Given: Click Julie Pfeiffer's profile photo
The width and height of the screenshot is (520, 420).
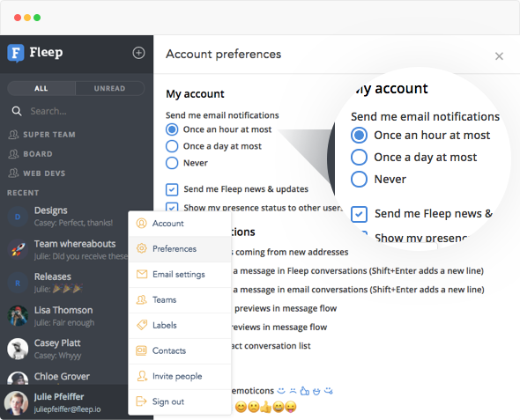Looking at the screenshot, I should pyautogui.click(x=16, y=403).
